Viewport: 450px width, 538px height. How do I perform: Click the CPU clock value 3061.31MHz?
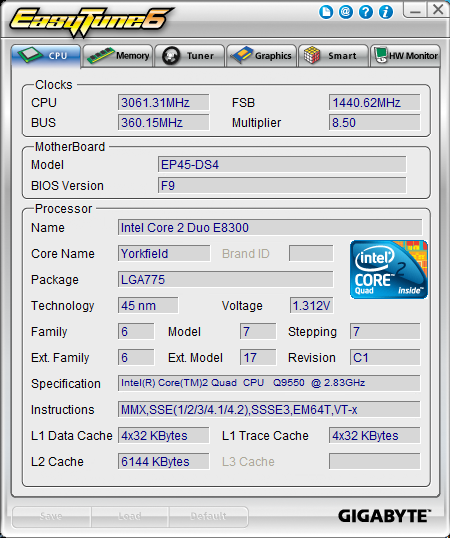163,102
